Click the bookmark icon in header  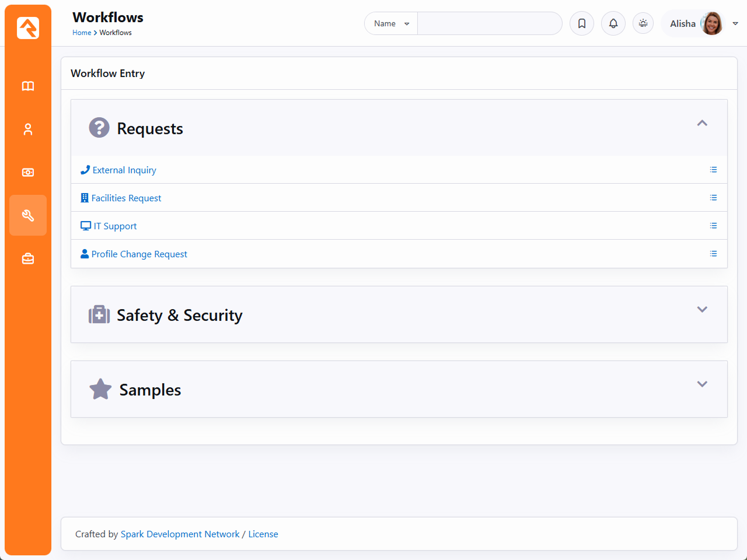coord(582,23)
